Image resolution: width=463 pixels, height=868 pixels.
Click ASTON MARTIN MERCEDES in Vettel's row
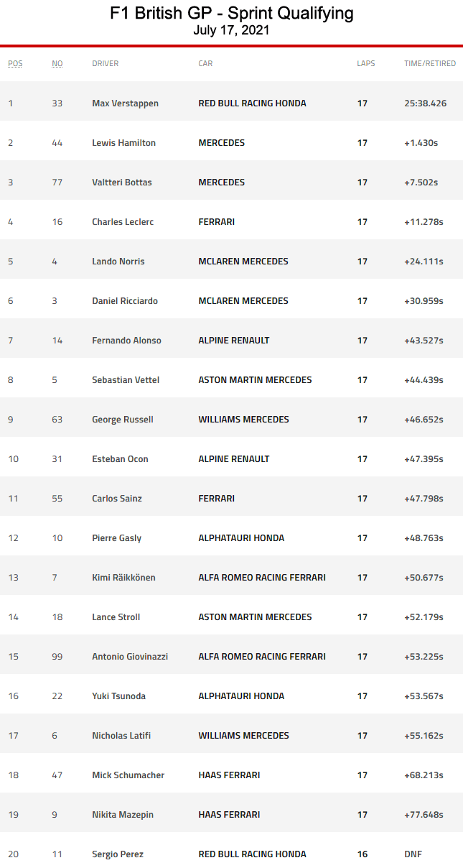(255, 380)
